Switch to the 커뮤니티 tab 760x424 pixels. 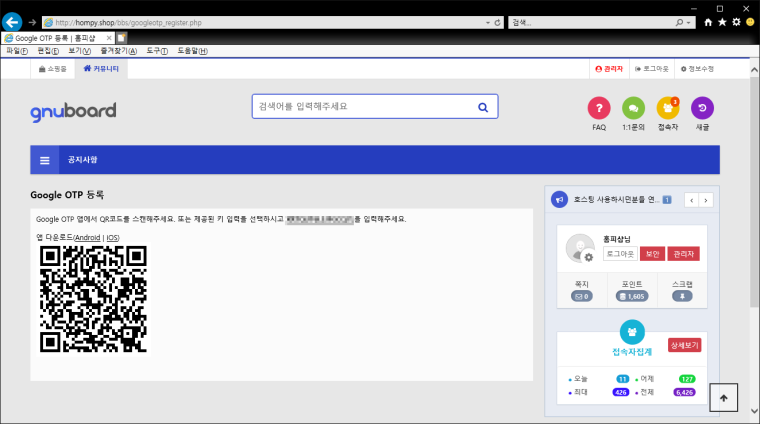(102, 69)
